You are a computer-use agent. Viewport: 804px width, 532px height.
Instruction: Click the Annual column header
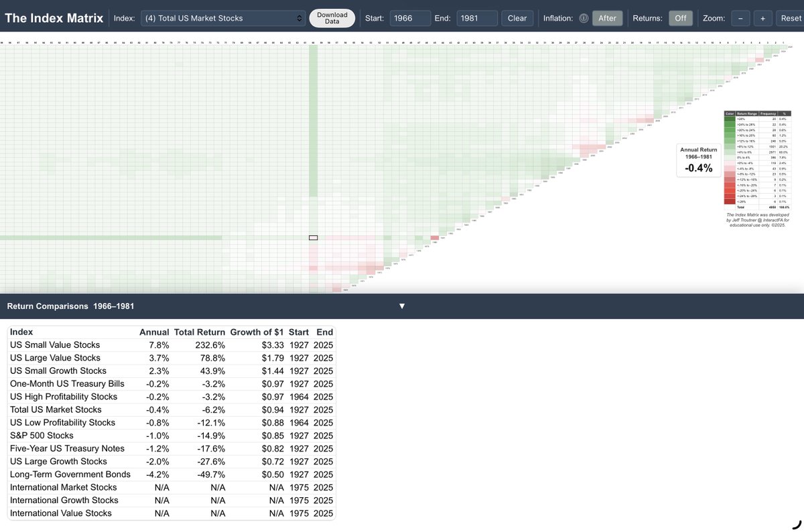pos(154,332)
